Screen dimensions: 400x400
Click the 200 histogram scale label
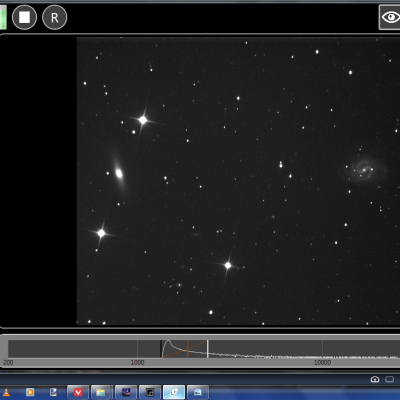point(8,362)
